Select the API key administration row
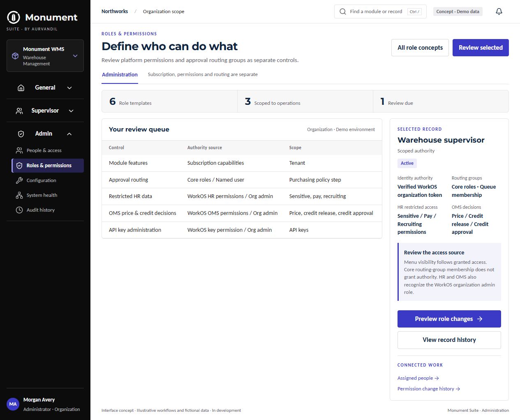 [x=242, y=230]
